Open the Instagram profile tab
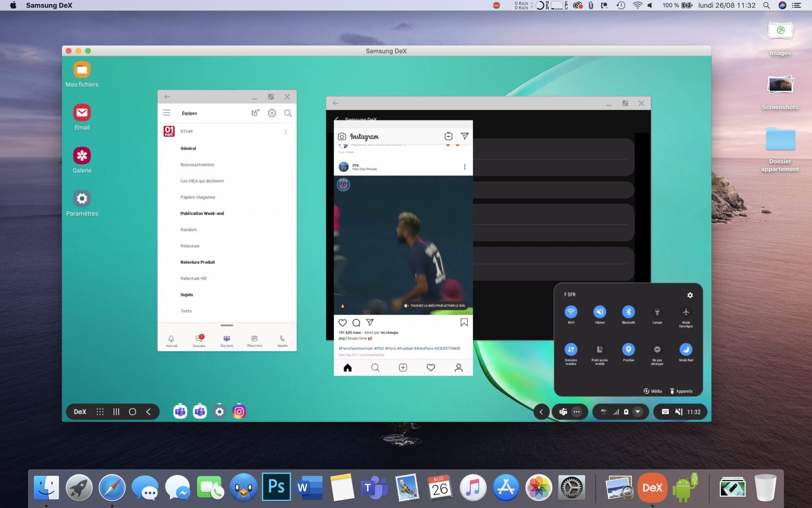The width and height of the screenshot is (812, 508). (x=458, y=368)
